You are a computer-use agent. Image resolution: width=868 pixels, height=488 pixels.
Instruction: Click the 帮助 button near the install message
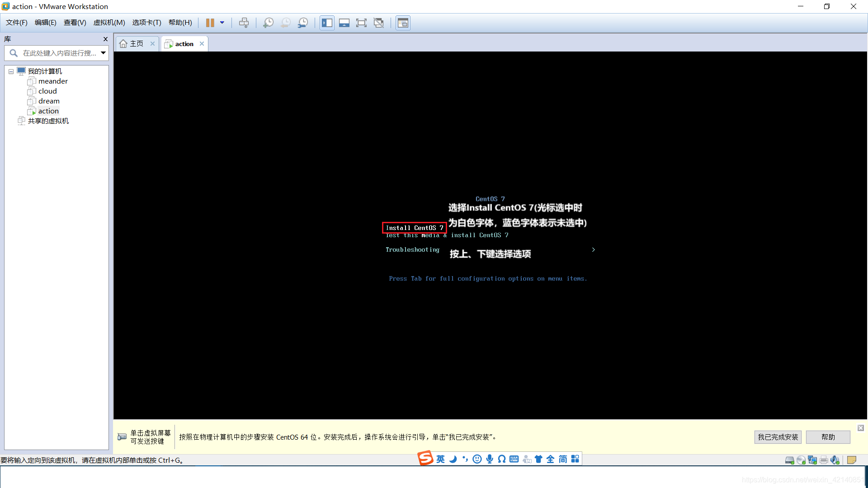point(827,437)
